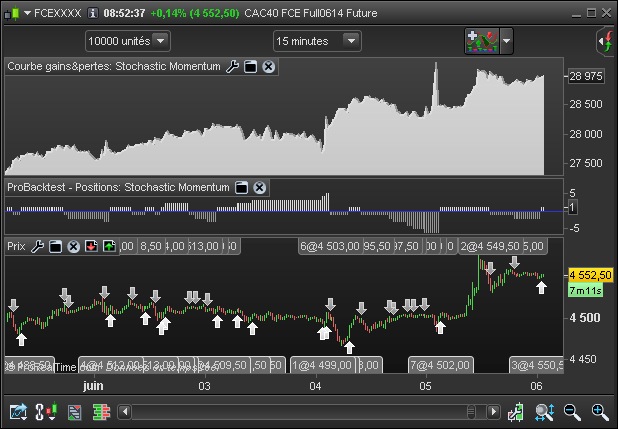This screenshot has width=618, height=429.
Task: Click the add indicator/trading system icon
Action: point(482,41)
